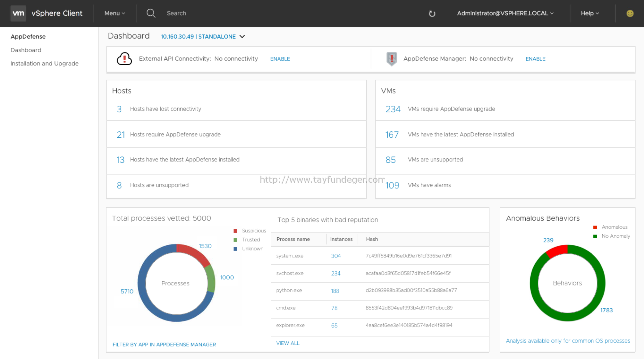Click the 234 instances for svchost.exe
Screen dimensions: 644x359
tap(336, 273)
